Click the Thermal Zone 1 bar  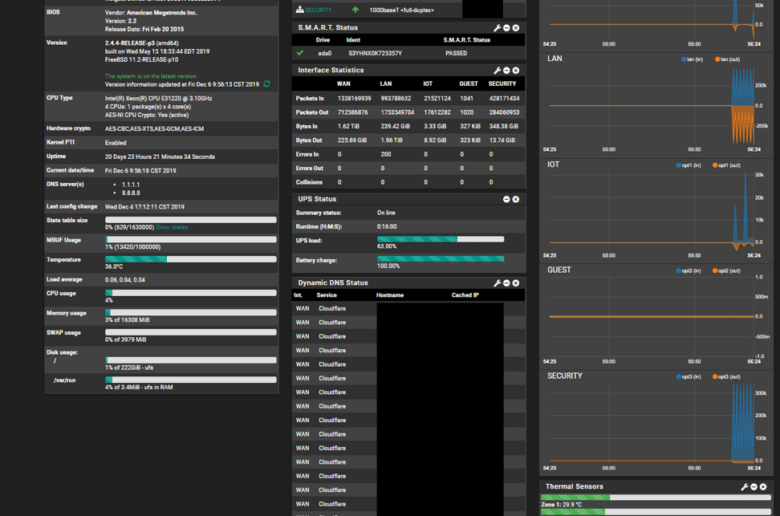(656, 498)
